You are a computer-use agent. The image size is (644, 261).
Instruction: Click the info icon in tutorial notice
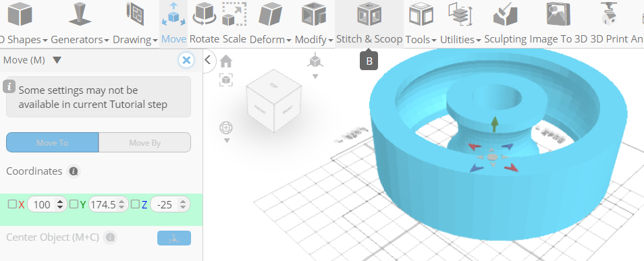coord(9,86)
